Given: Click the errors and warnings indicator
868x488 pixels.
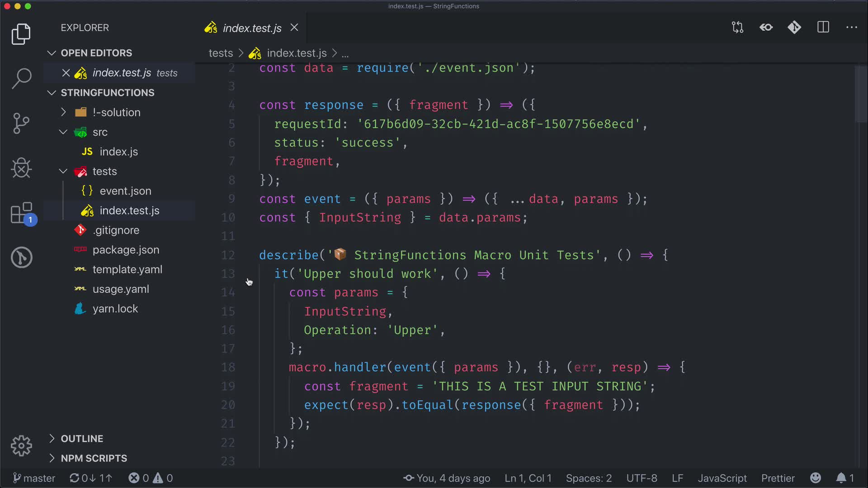Looking at the screenshot, I should point(150,478).
